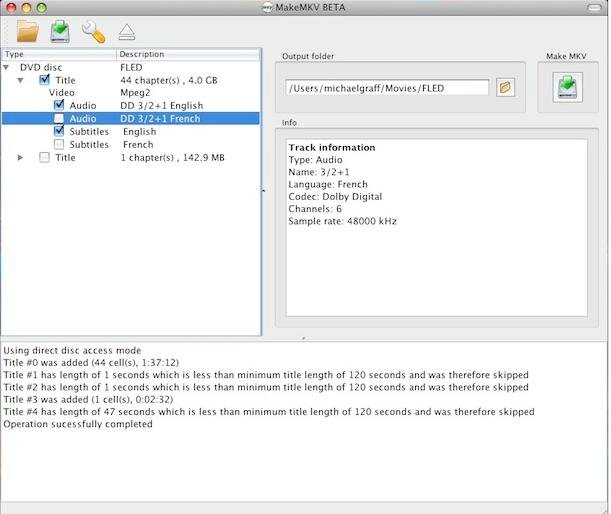Uncheck the English subtitles checkbox
The width and height of the screenshot is (611, 514).
59,131
